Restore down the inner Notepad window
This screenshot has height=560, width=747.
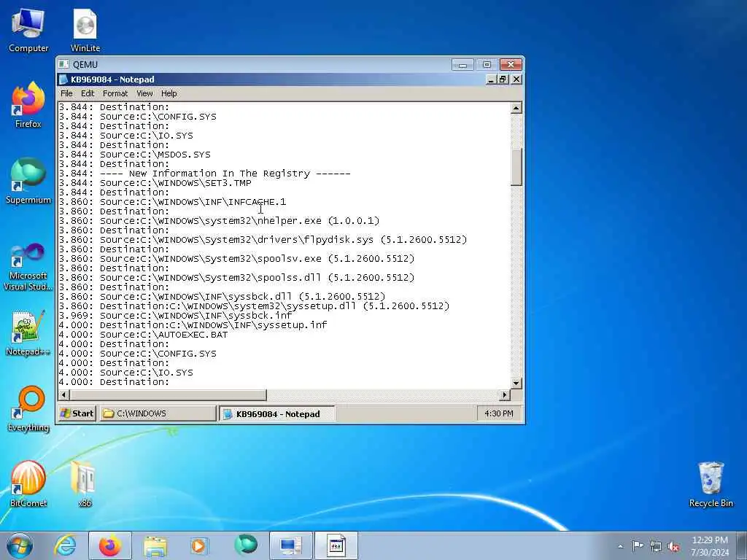click(x=503, y=79)
